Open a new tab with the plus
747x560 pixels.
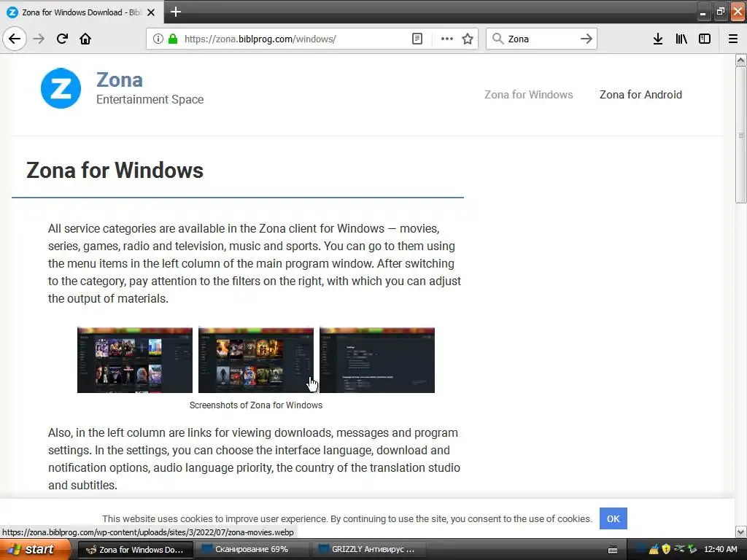pos(175,12)
